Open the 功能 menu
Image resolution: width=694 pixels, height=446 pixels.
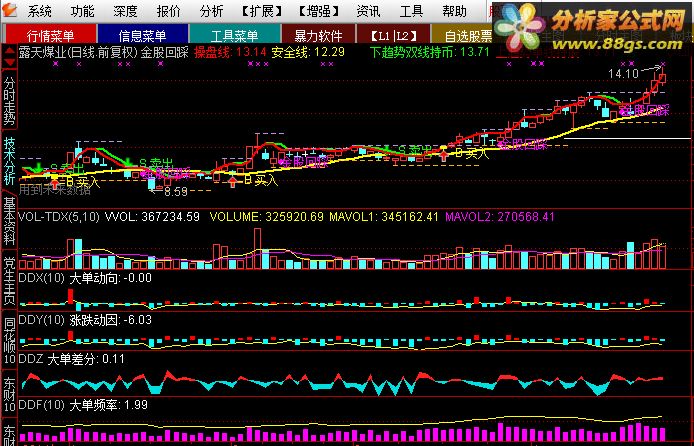[82, 11]
